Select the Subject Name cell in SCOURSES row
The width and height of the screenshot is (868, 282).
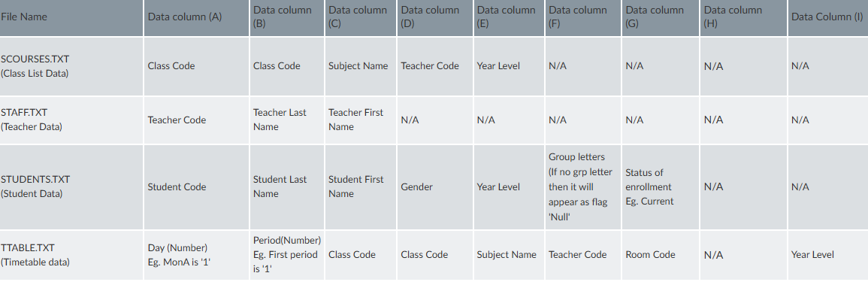coord(361,66)
